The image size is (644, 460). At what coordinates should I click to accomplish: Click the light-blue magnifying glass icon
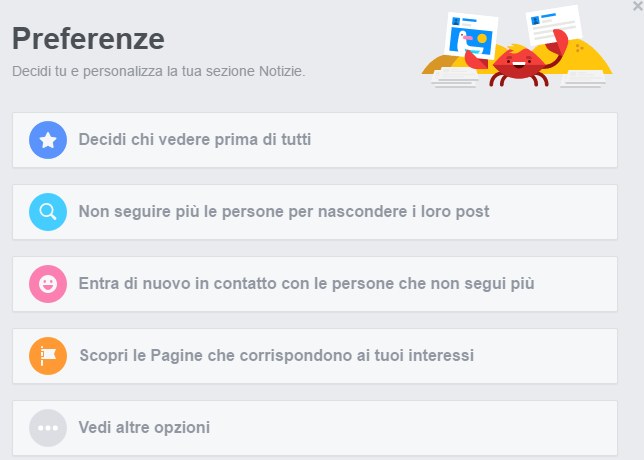(x=48, y=212)
